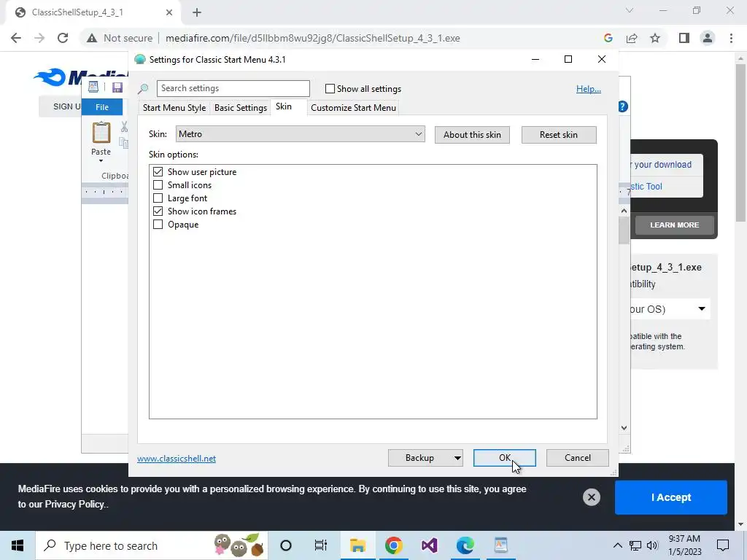747x560 pixels.
Task: Enable Opaque skin option
Action: pyautogui.click(x=158, y=225)
